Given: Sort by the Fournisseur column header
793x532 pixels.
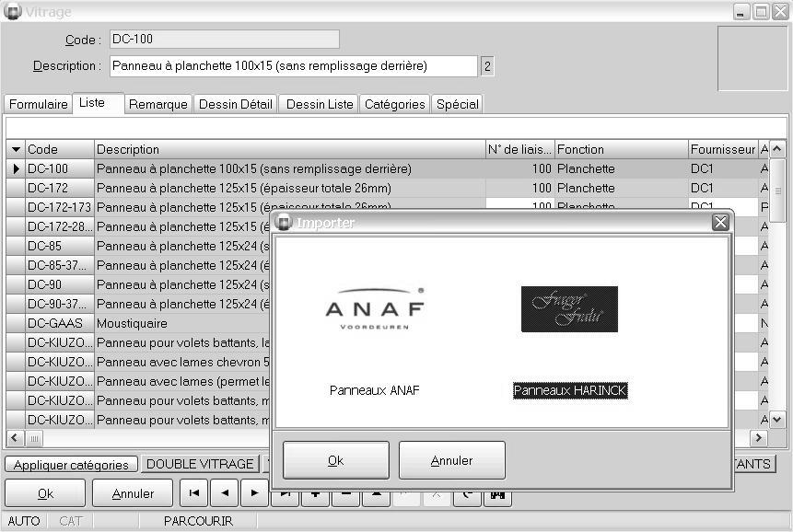Looking at the screenshot, I should click(x=723, y=149).
